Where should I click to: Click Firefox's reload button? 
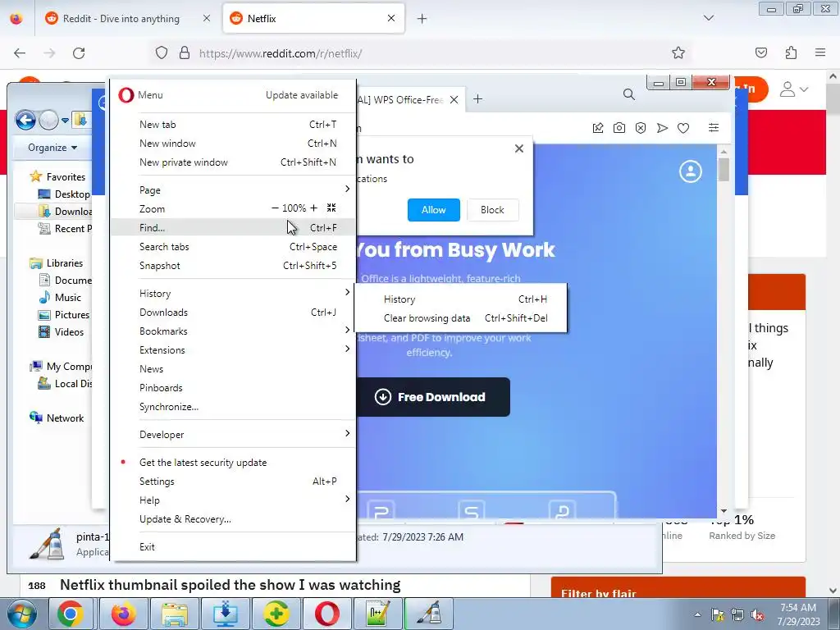tap(79, 53)
